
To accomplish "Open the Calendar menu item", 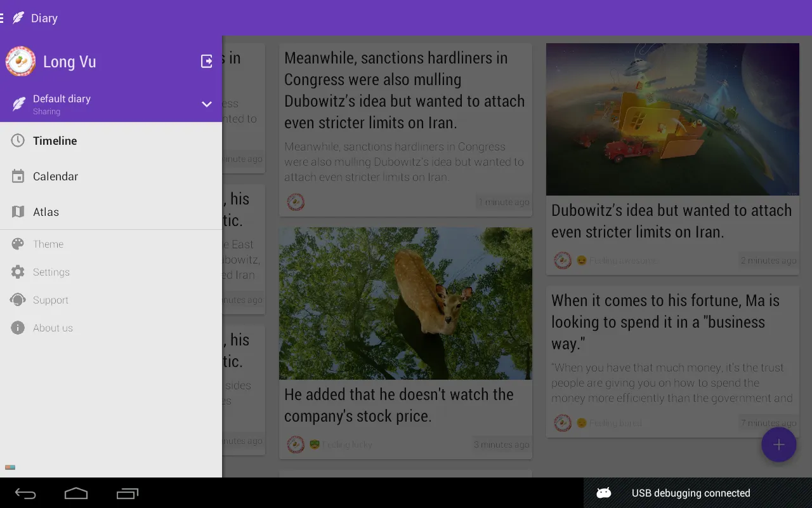I will [56, 177].
